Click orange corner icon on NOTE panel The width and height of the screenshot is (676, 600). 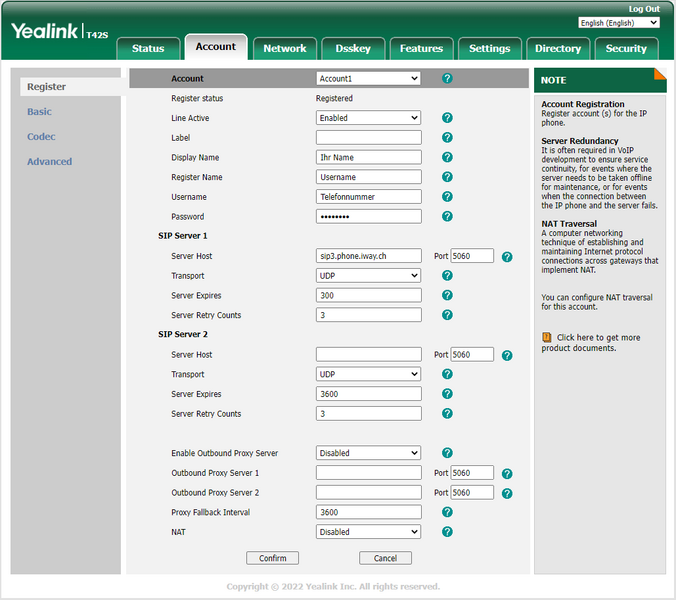[660, 74]
